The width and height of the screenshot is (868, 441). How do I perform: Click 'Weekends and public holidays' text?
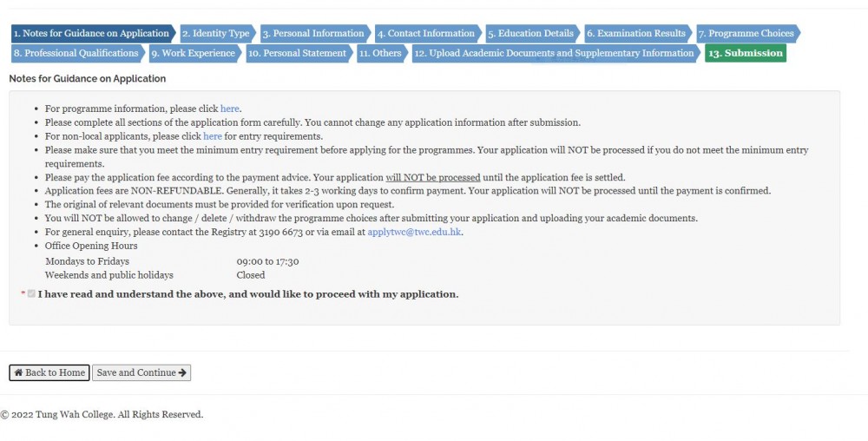pos(109,275)
